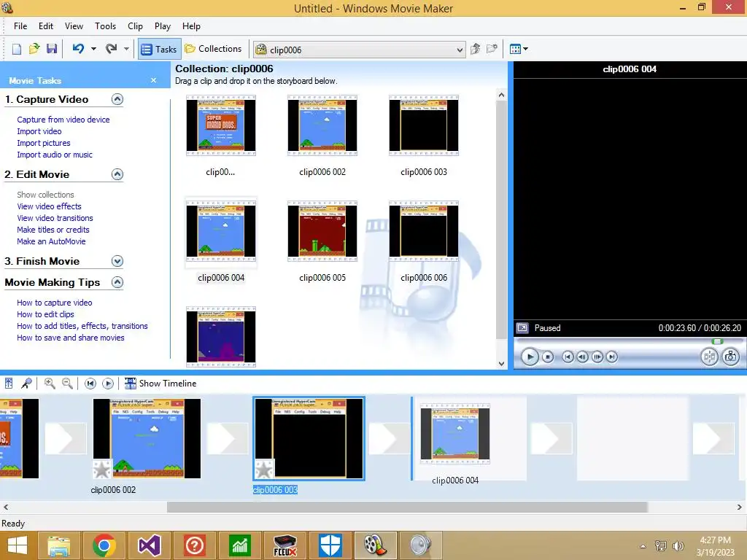Viewport: 747px width, 560px height.
Task: Open View video transitions link
Action: coord(55,218)
